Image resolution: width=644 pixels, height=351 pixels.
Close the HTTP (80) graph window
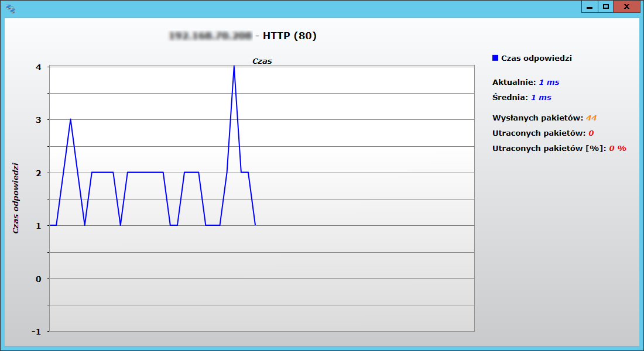click(626, 6)
